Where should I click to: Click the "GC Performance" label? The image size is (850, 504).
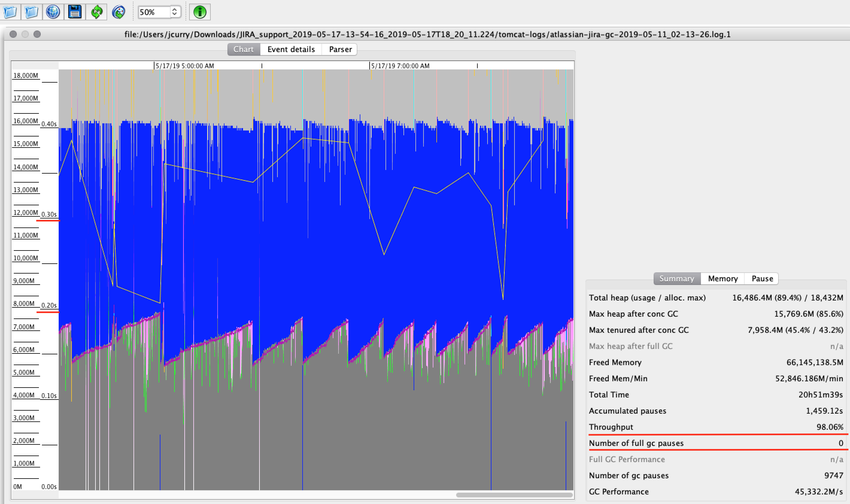coord(618,491)
